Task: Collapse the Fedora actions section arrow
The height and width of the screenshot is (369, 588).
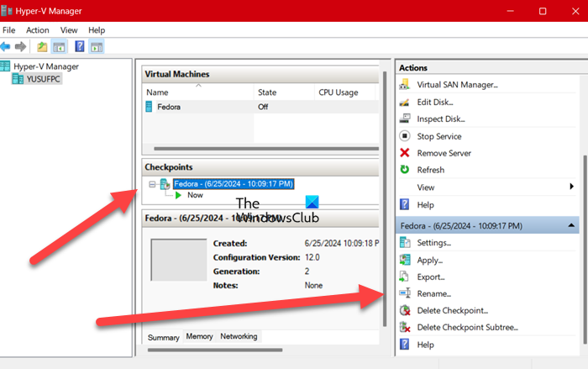Action: 571,225
